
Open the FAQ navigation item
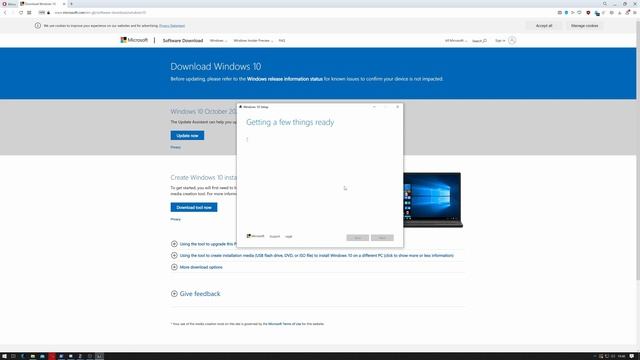pos(282,40)
